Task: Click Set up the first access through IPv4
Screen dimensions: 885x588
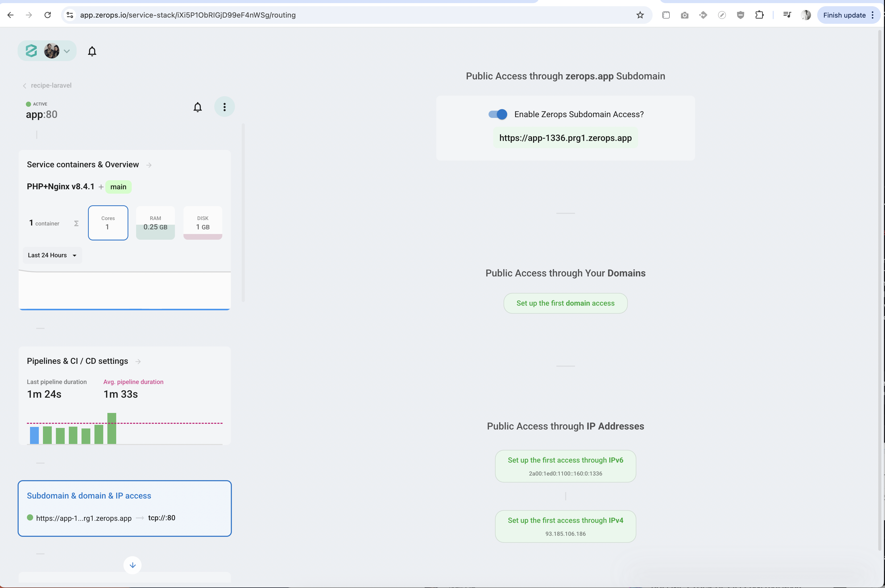Action: point(565,526)
